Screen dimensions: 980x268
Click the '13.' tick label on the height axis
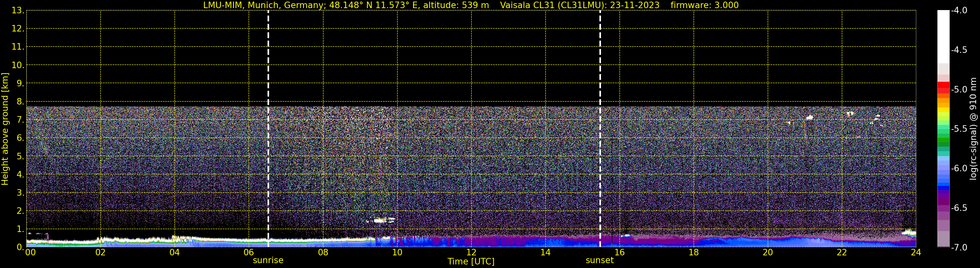18,11
